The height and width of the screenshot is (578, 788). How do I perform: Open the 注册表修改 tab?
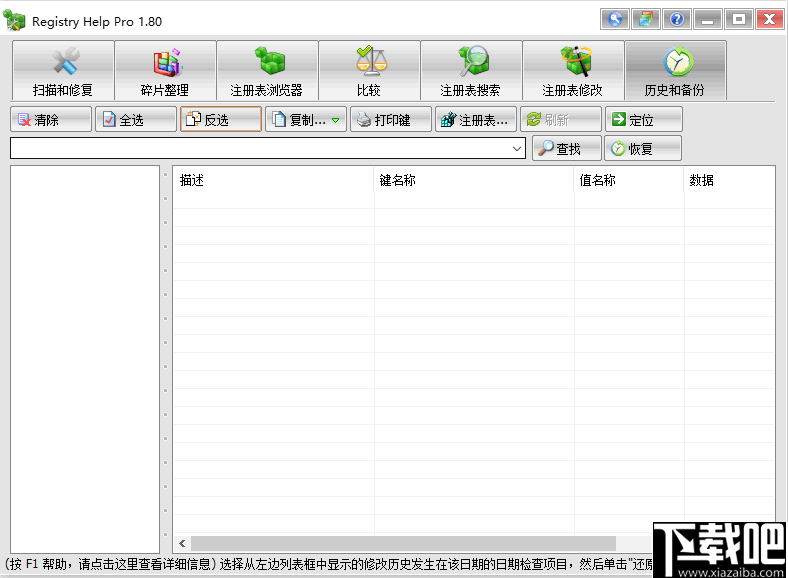click(573, 70)
